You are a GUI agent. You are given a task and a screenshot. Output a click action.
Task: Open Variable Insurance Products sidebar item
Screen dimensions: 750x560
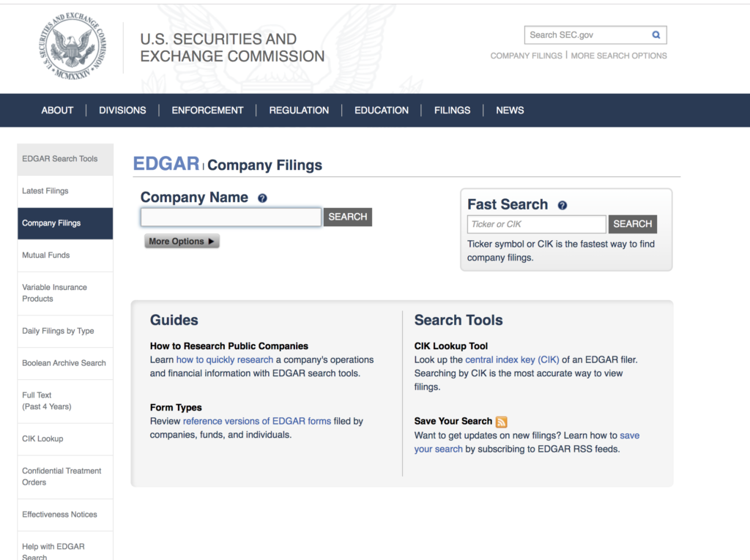[x=65, y=293]
